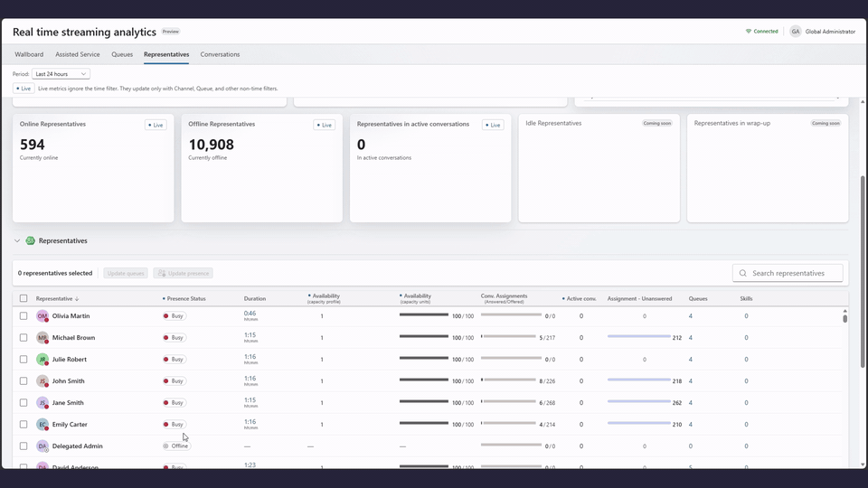Click Live badge on active conversations card

[493, 125]
